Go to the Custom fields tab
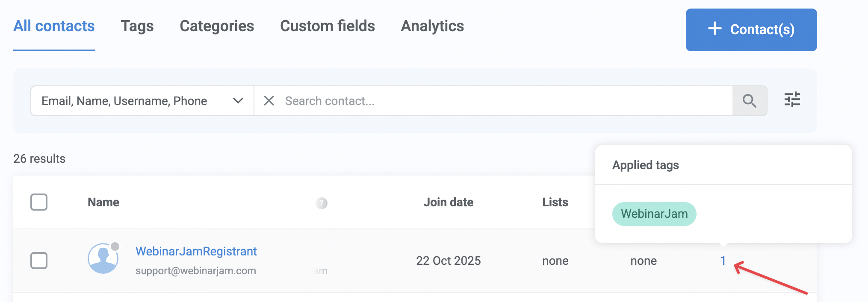This screenshot has height=302, width=868. click(327, 26)
